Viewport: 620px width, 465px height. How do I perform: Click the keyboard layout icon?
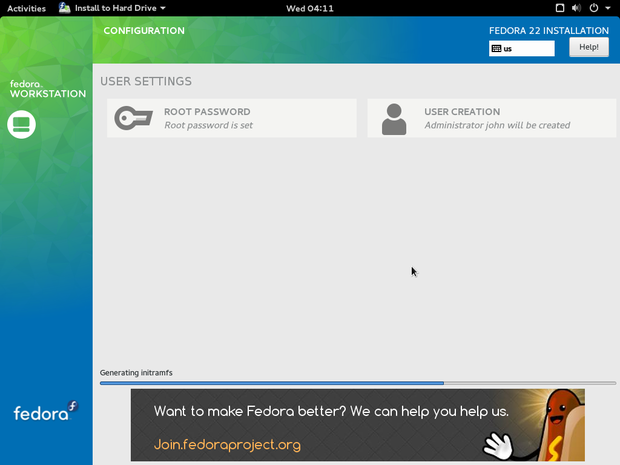click(496, 49)
